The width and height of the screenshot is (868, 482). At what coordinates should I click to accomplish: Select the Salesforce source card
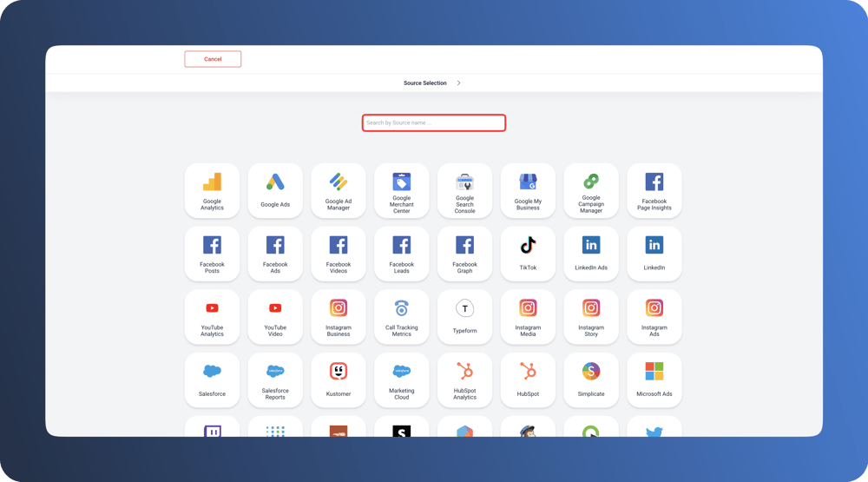pyautogui.click(x=212, y=380)
